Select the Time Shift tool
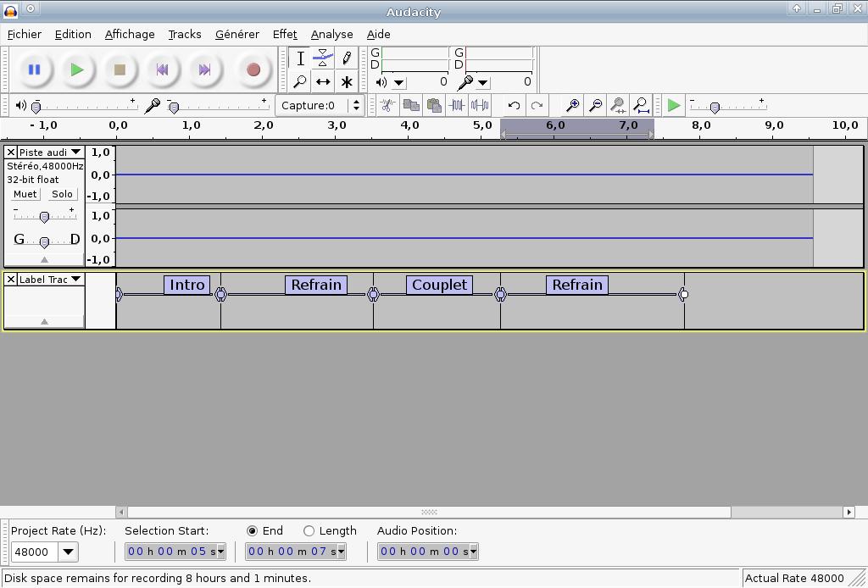This screenshot has width=868, height=588. click(x=323, y=82)
